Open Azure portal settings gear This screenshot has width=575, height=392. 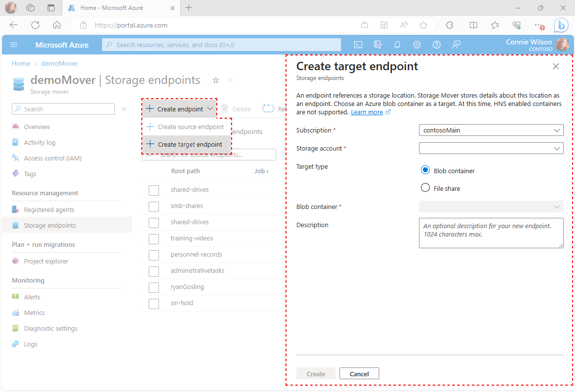tap(417, 45)
